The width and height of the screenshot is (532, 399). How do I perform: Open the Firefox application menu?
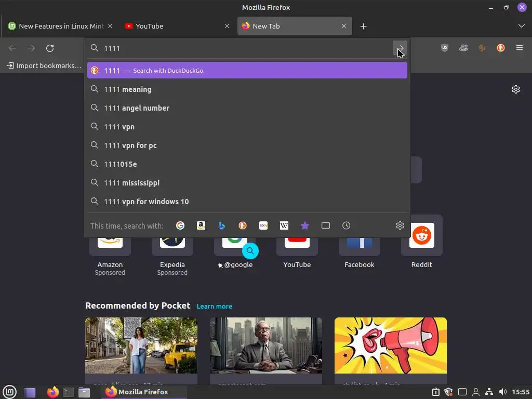(519, 48)
